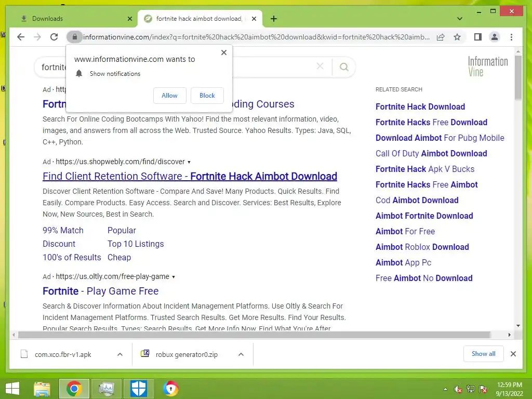Open File Explorer from taskbar
532x399 pixels.
point(42,389)
